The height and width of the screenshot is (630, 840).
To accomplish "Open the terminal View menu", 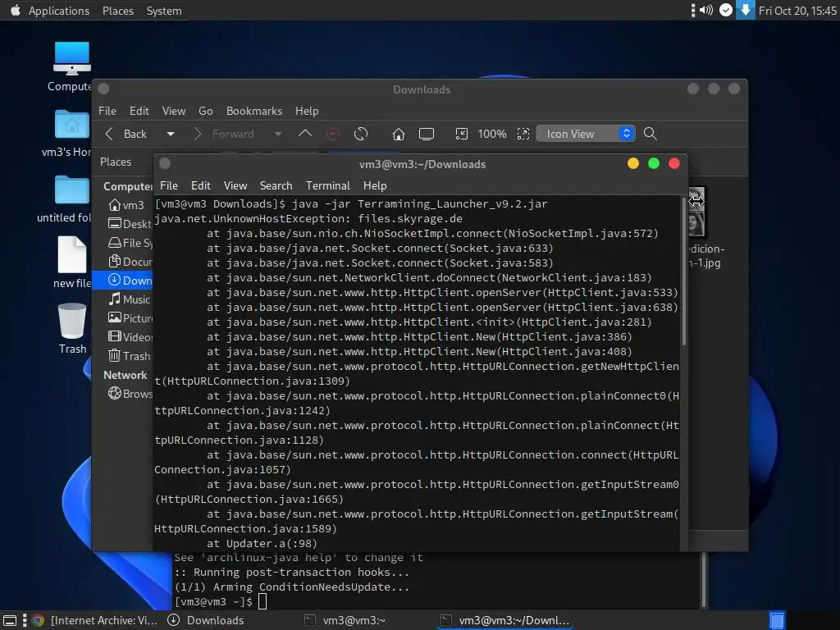I will point(235,185).
